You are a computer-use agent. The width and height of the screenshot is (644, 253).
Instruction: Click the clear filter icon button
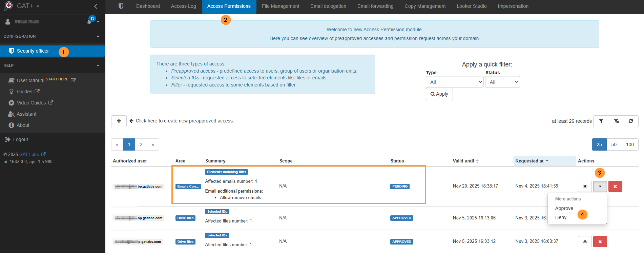click(617, 121)
